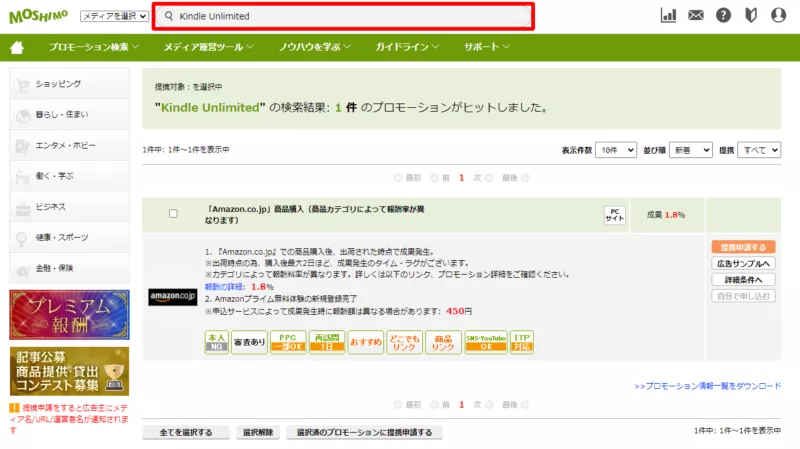Open the 記事公募 コンテスト募集 banner
The width and height of the screenshot is (800, 449).
click(x=69, y=371)
